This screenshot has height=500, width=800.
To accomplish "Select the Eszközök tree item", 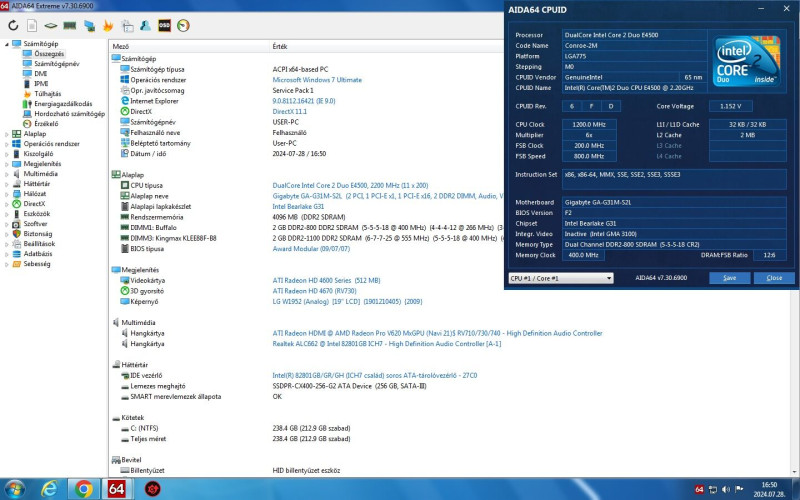I will [x=37, y=214].
